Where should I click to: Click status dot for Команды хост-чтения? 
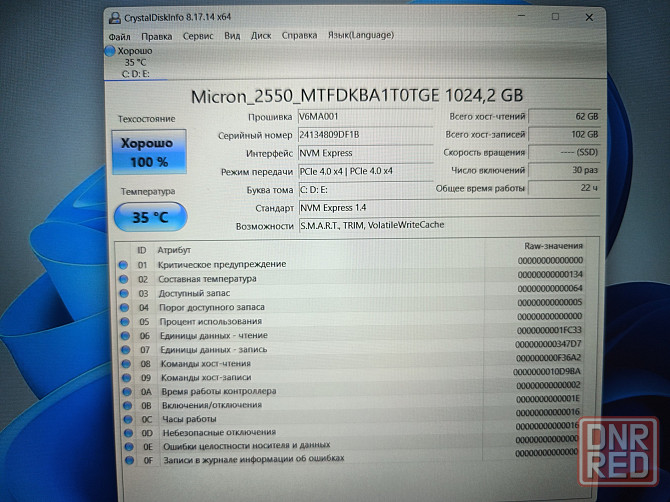click(126, 364)
